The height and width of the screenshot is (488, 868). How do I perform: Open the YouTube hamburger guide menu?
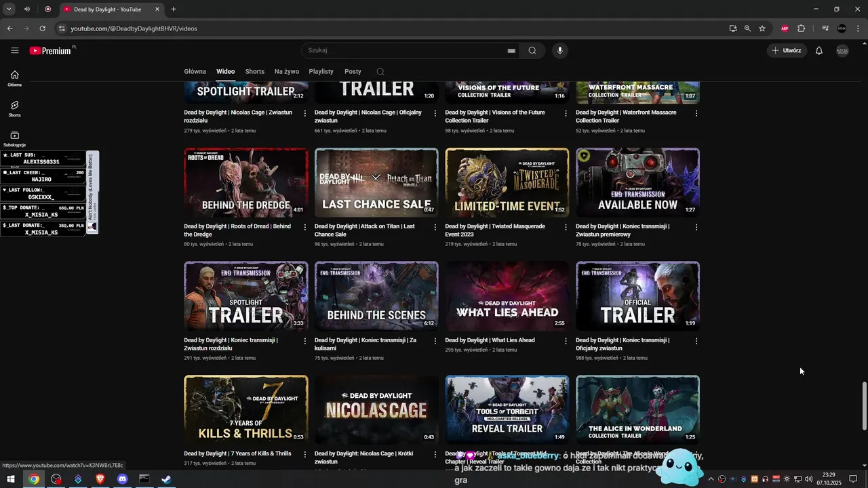tap(15, 50)
